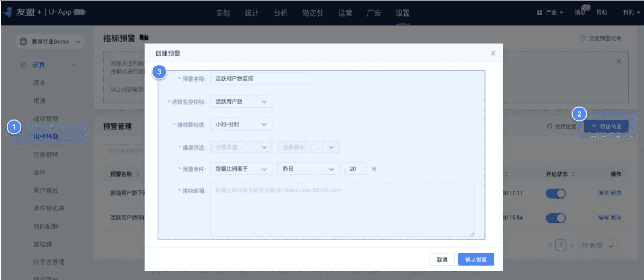The height and width of the screenshot is (280, 644).
Task: Toggle the 开启状态 switch in the second alert row
Action: 556,218
